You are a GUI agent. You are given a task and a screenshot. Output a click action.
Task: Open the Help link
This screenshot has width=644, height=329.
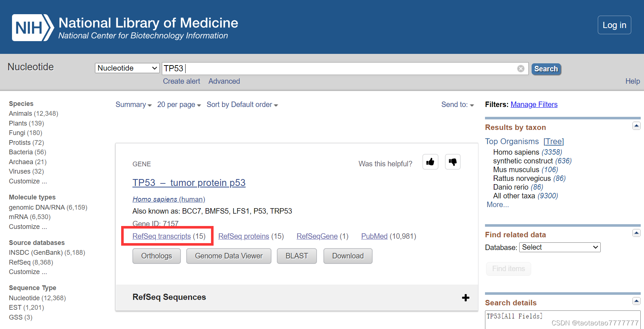tap(632, 81)
